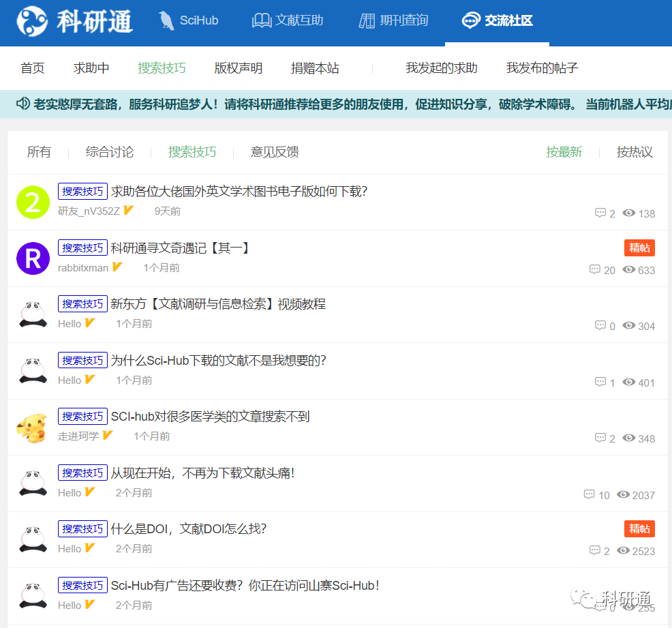This screenshot has width=672, height=628.
Task: Click eye icon showing 2037 views
Action: tap(623, 494)
